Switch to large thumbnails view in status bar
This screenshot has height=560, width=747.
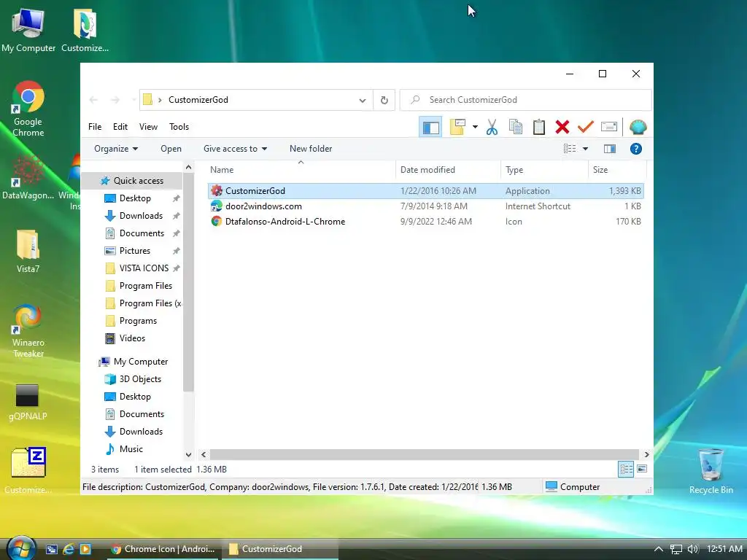(642, 469)
